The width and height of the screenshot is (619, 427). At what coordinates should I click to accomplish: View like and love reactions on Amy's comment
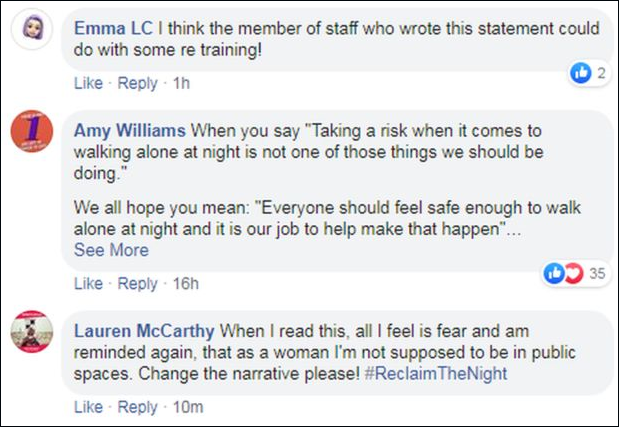tap(562, 272)
